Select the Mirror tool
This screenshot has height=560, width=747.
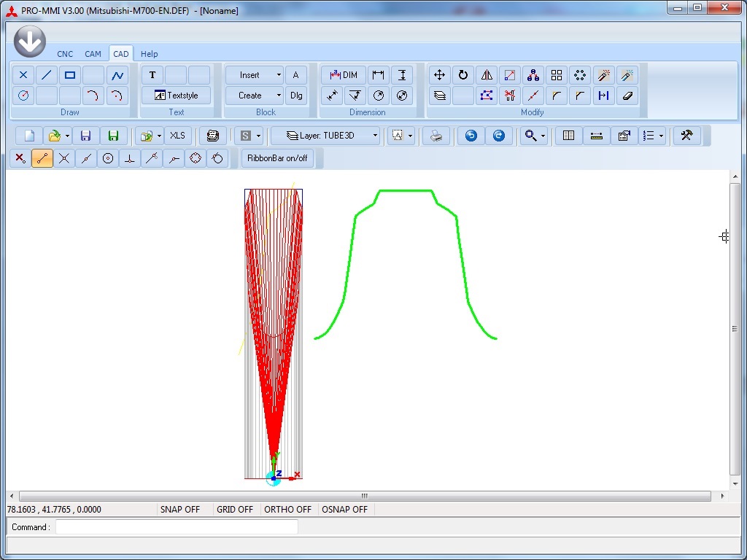pos(487,75)
